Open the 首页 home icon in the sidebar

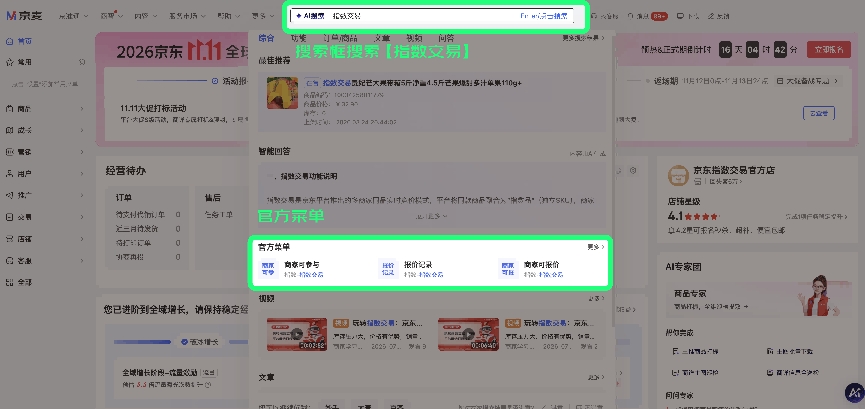point(9,41)
